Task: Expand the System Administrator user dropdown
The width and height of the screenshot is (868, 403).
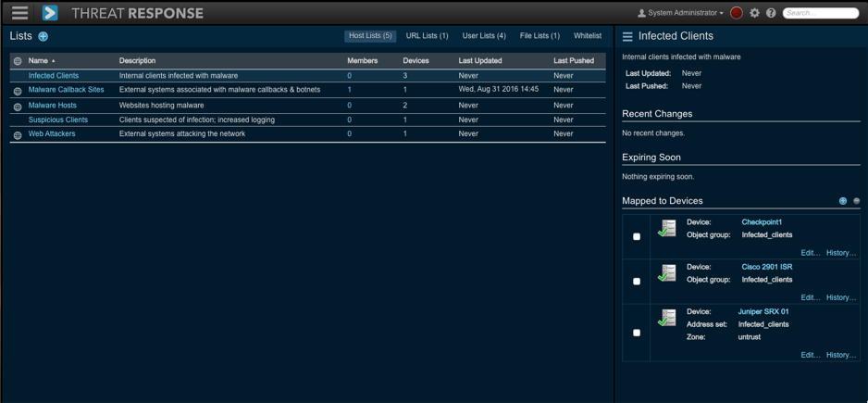Action: click(x=680, y=13)
